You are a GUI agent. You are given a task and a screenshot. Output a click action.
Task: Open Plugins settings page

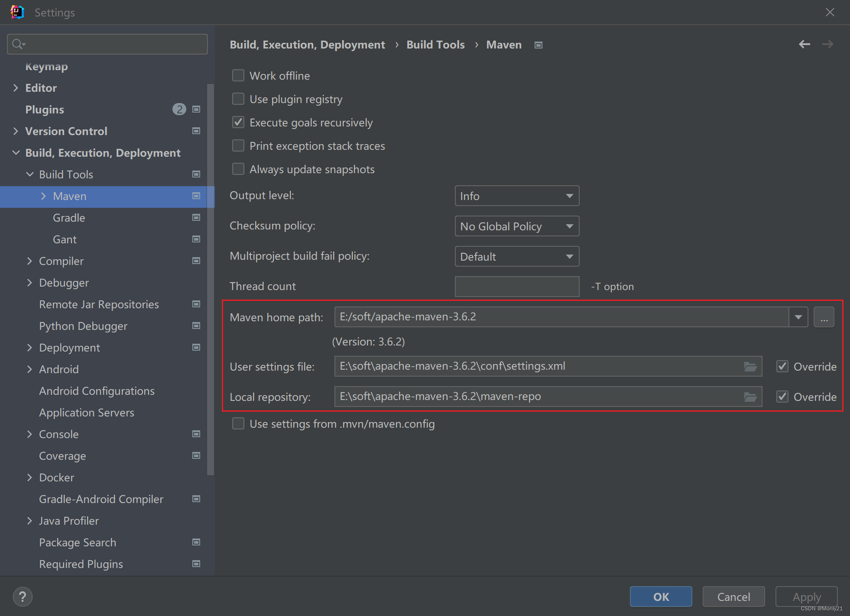[x=45, y=110]
